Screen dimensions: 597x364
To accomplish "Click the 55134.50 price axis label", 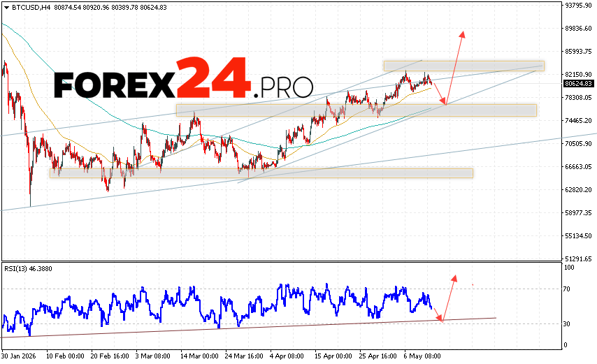I will (579, 236).
